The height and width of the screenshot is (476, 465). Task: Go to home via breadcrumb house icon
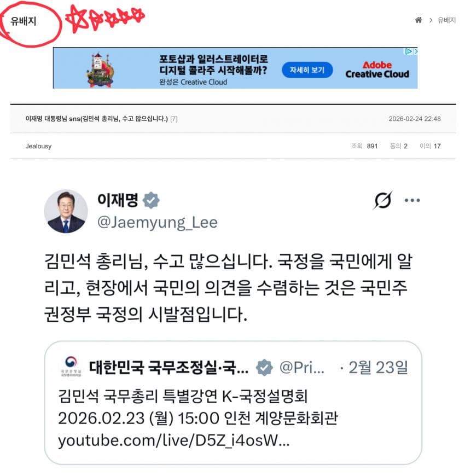click(419, 20)
